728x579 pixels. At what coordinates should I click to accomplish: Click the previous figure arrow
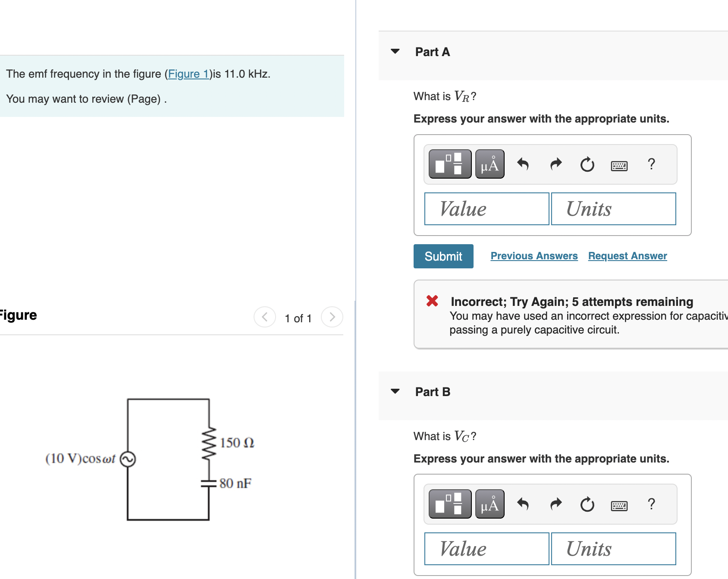point(264,317)
